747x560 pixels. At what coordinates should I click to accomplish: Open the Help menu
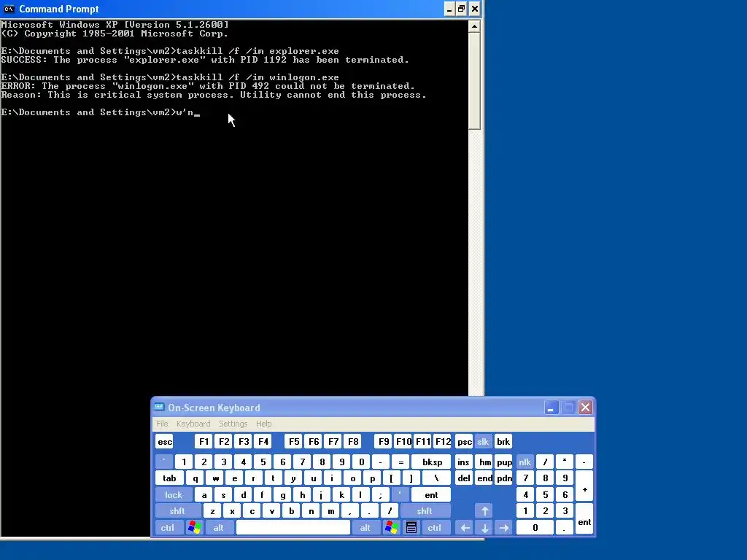263,424
